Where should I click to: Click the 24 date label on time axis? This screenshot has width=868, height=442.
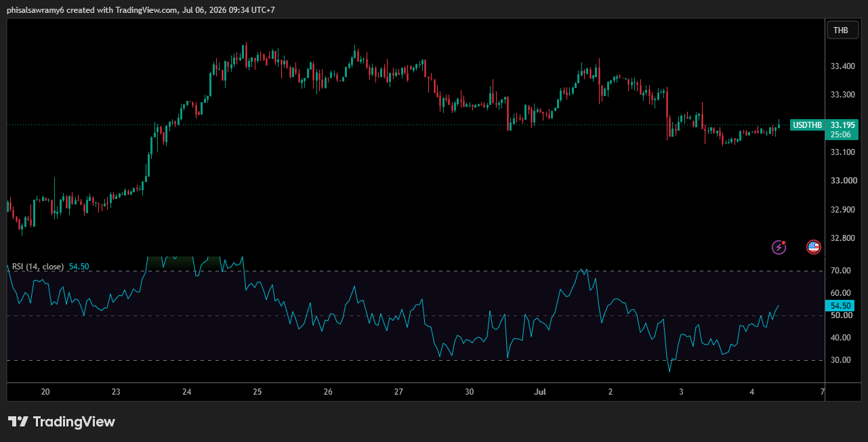click(187, 392)
